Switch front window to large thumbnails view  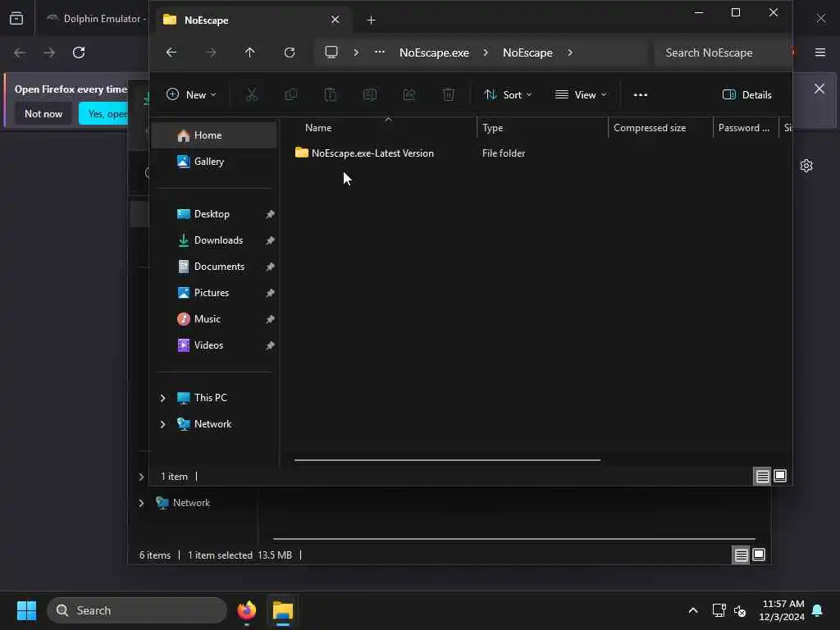coord(780,477)
